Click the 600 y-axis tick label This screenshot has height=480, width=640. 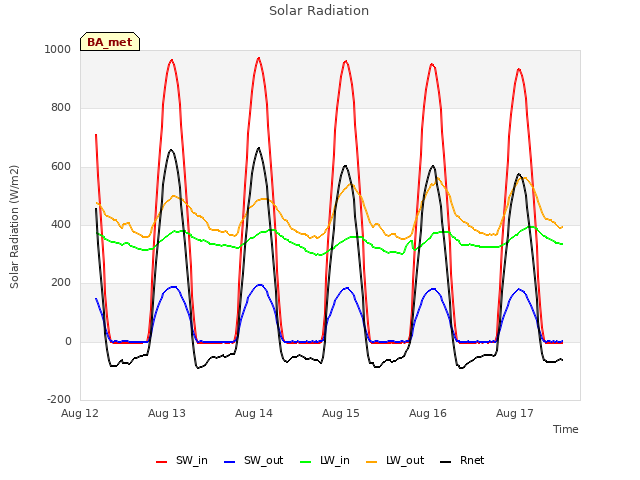pyautogui.click(x=61, y=167)
